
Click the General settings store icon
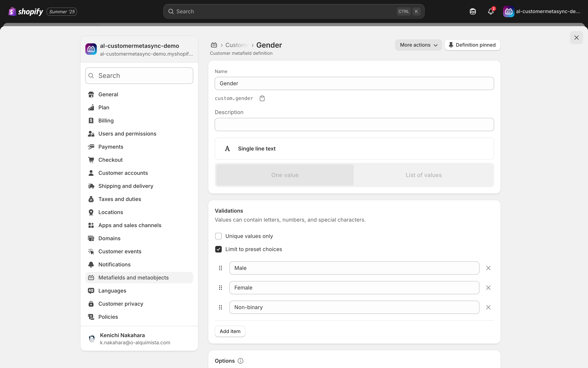tap(91, 94)
